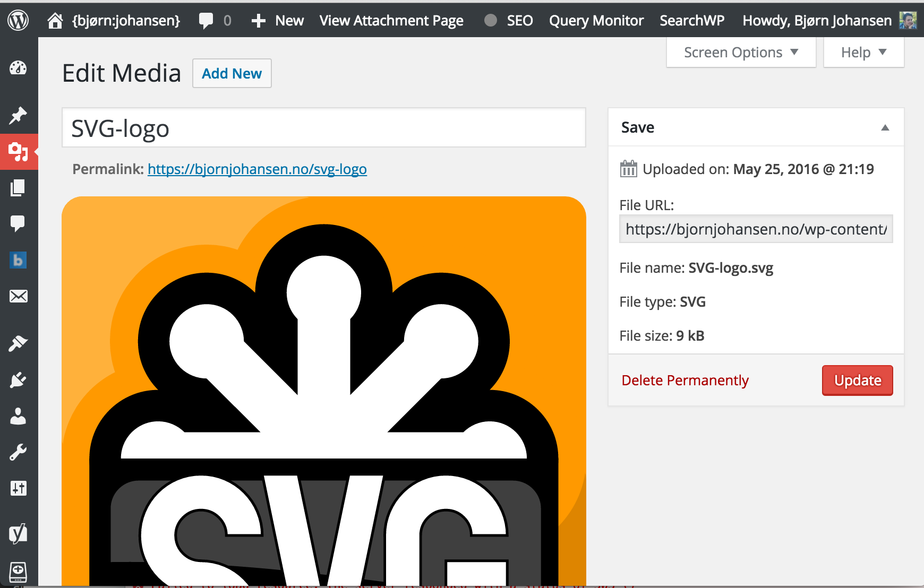Image resolution: width=924 pixels, height=588 pixels.
Task: Collapse the Save metabox arrow
Action: point(885,127)
